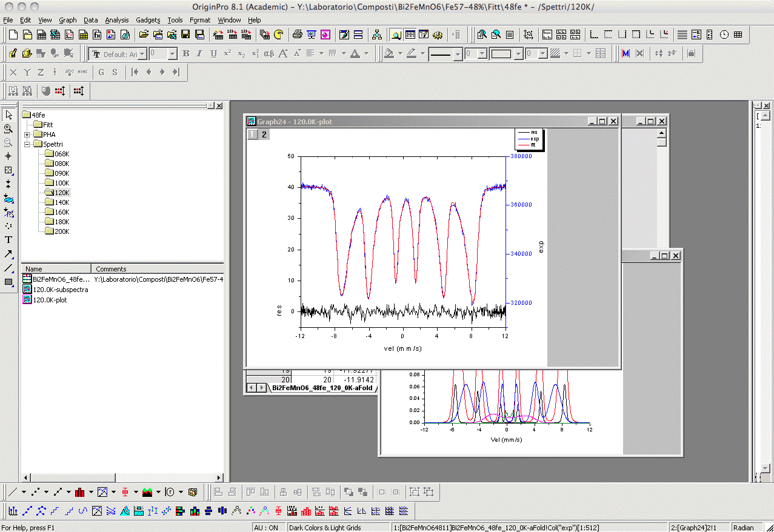Activate the Screen Reader crosshair tool
This screenshot has width=774, height=532.
[x=8, y=156]
